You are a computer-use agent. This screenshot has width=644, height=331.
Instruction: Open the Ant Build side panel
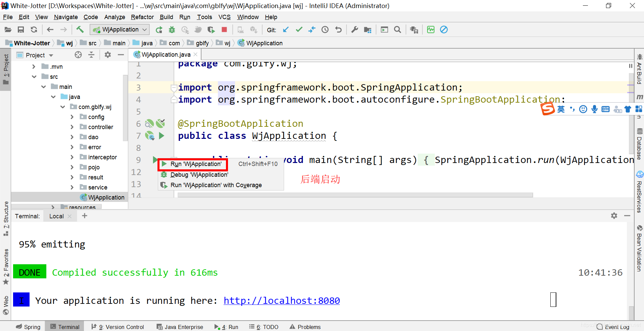(x=639, y=69)
